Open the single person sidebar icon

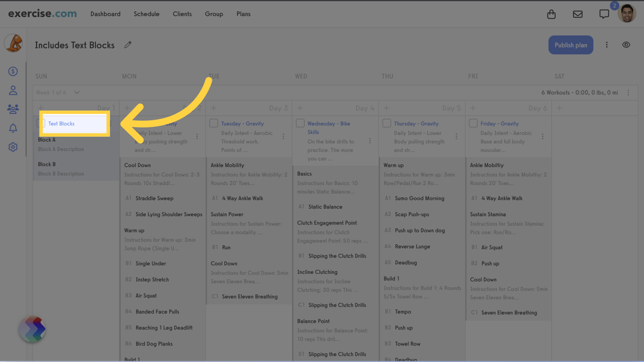click(13, 90)
